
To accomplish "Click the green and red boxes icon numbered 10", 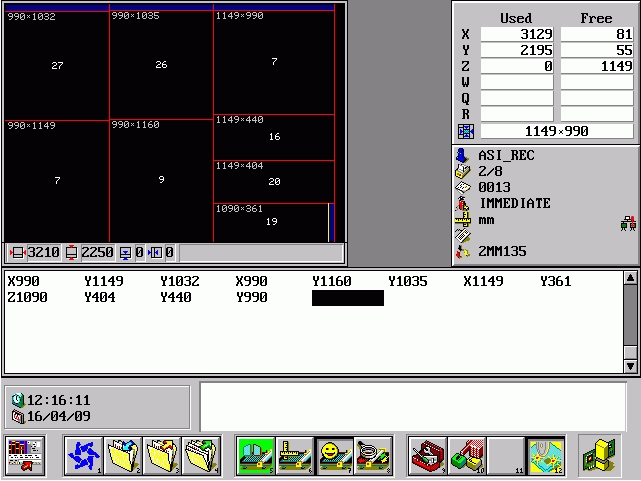I will pyautogui.click(x=466, y=456).
